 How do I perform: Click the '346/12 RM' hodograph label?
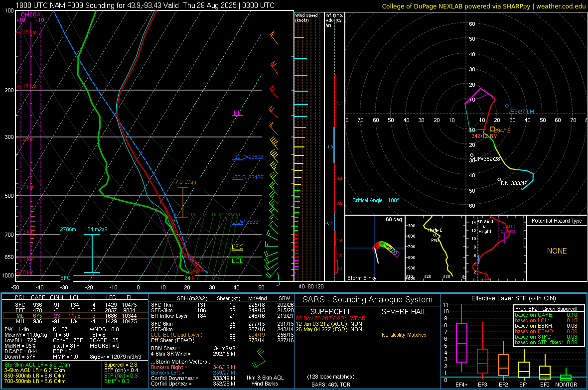[484, 136]
